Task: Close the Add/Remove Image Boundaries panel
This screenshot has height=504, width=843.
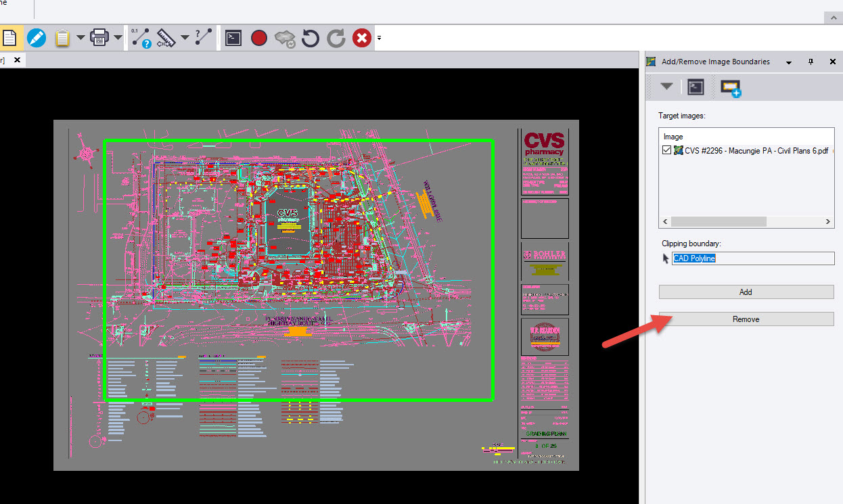Action: click(x=833, y=62)
